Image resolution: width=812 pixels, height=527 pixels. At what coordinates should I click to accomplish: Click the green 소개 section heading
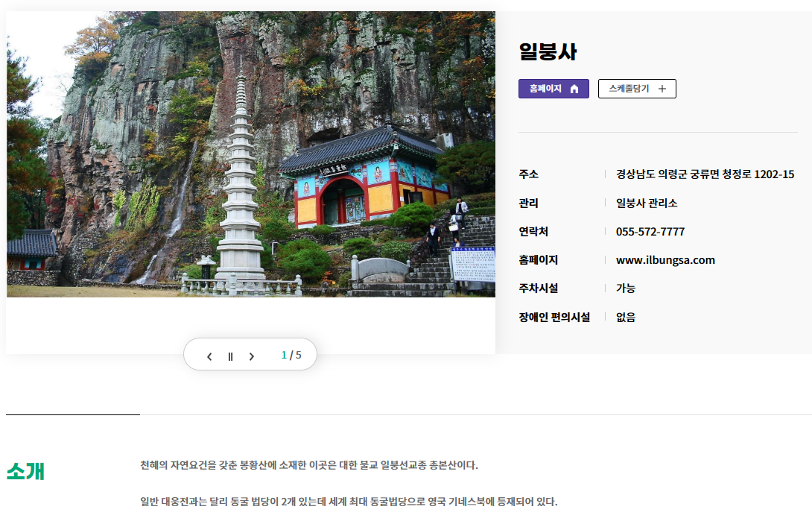point(25,471)
